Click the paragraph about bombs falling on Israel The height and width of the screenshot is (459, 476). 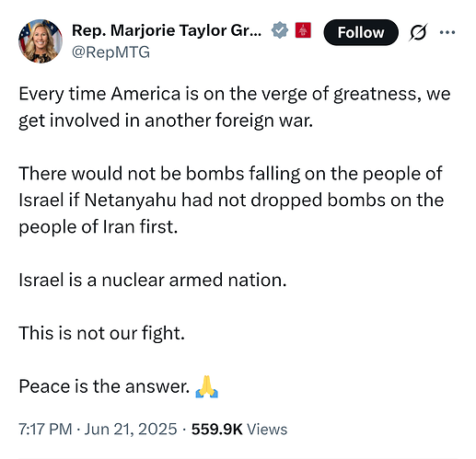click(x=231, y=201)
